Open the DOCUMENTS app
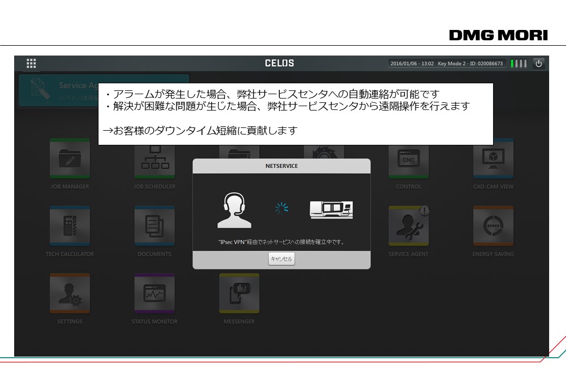This screenshot has height=392, width=566. pos(155,226)
